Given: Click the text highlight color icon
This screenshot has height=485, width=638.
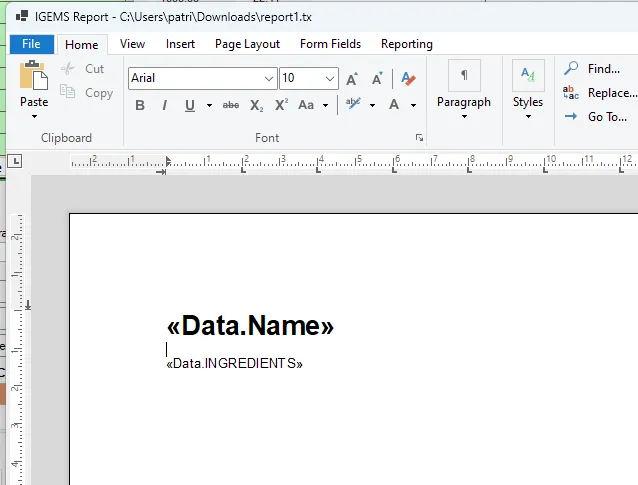Looking at the screenshot, I should tap(353, 104).
